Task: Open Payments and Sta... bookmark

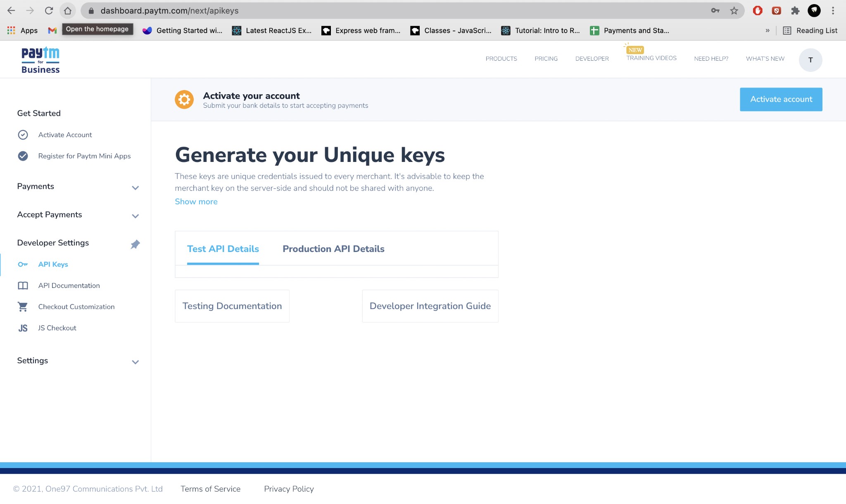Action: point(630,31)
